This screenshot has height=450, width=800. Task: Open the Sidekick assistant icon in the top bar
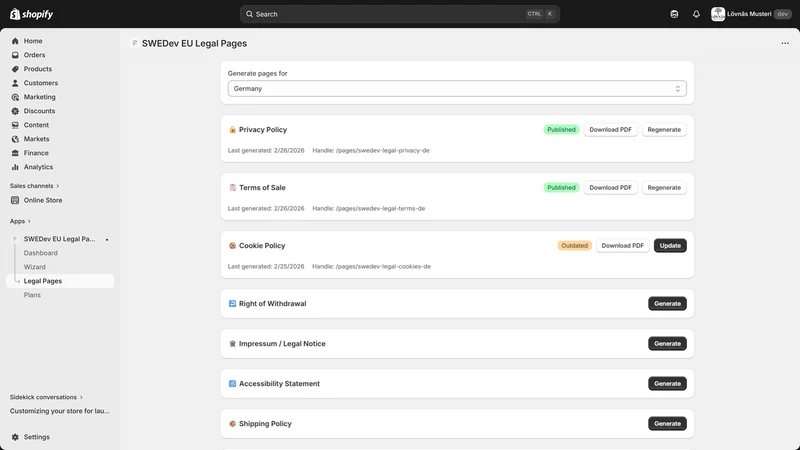coord(674,14)
